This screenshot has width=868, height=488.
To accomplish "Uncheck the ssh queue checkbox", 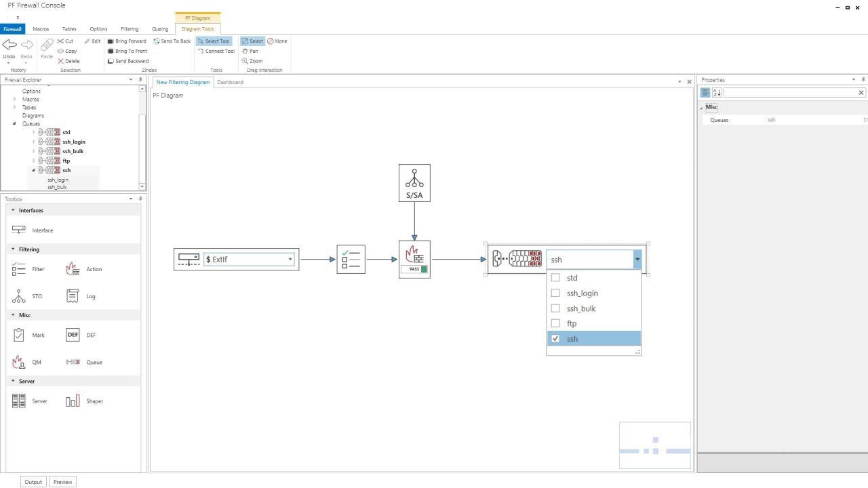I will click(555, 338).
